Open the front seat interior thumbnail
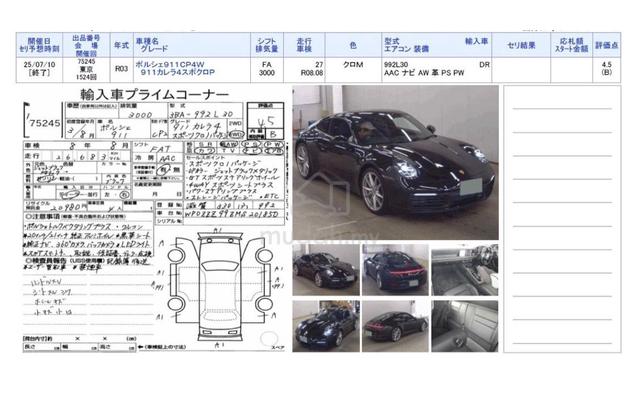Image resolution: width=640 pixels, height=419 pixels. (464, 270)
